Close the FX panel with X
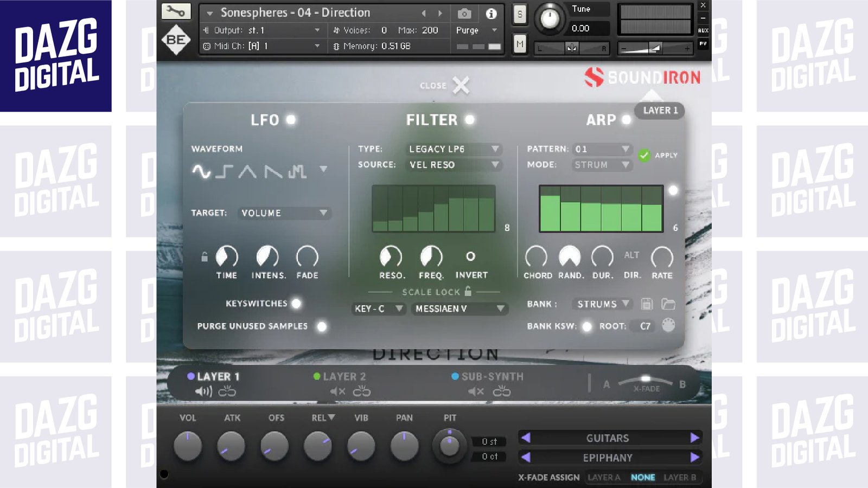The width and height of the screenshot is (868, 488). tap(461, 85)
